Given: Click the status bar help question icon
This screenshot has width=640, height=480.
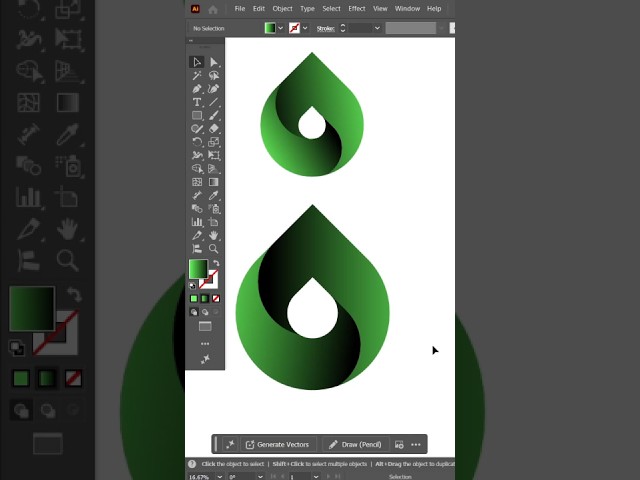Looking at the screenshot, I should pyautogui.click(x=192, y=464).
